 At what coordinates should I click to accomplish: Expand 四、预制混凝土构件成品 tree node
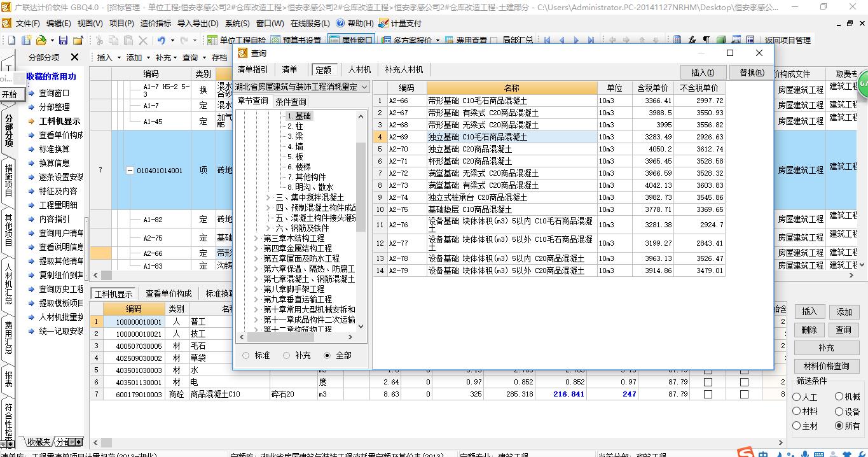click(x=268, y=208)
